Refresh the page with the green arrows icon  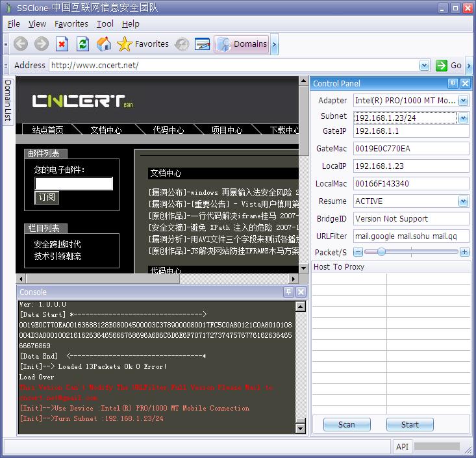[82, 44]
